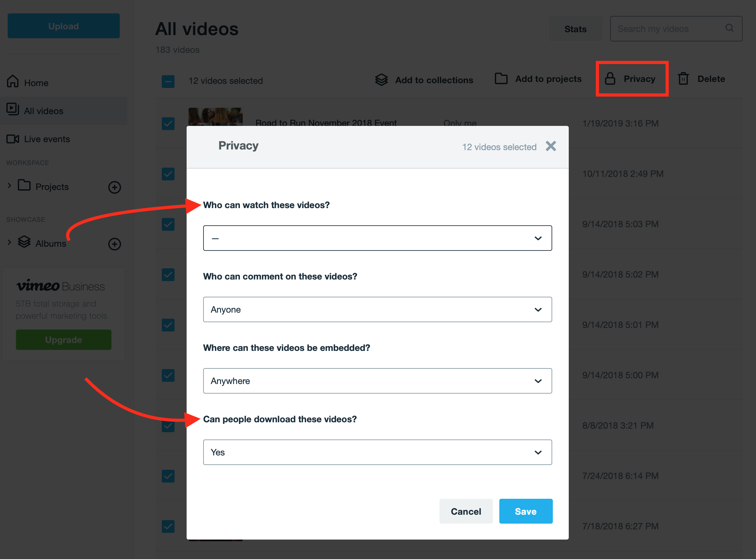Expand the Albums tree chevron
Image resolution: width=756 pixels, height=559 pixels.
(x=10, y=243)
